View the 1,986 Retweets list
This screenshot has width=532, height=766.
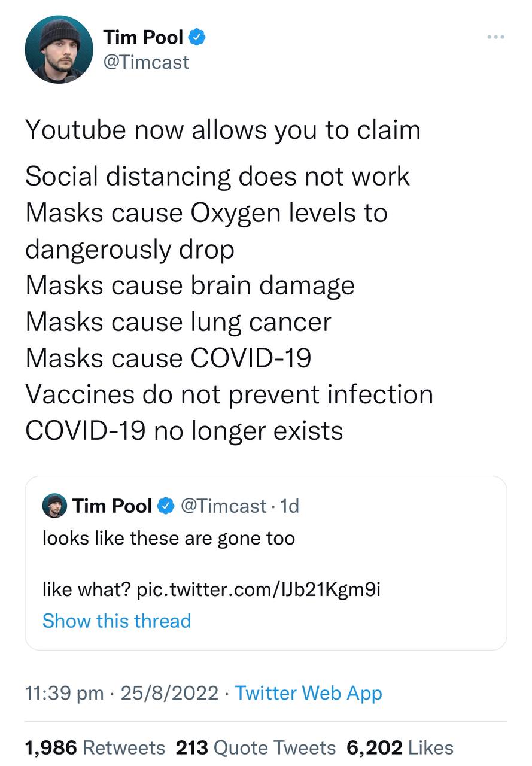tap(95, 747)
